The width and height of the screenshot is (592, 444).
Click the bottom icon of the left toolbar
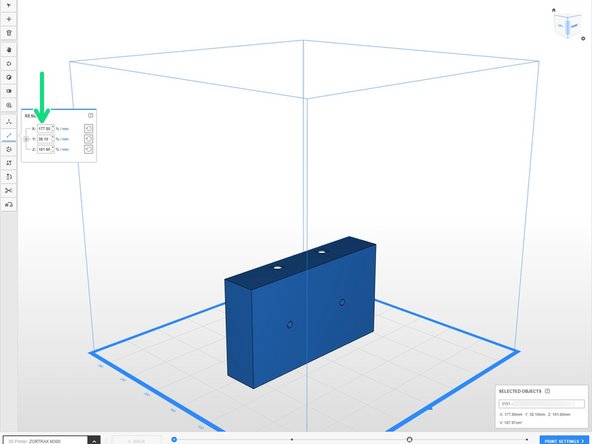pyautogui.click(x=9, y=204)
